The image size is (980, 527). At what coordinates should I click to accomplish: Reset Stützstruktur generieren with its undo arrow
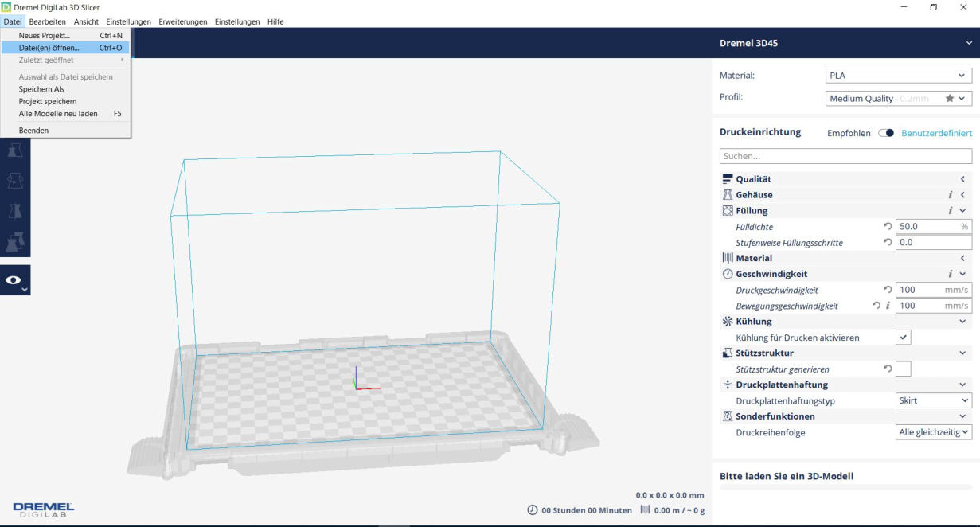pyautogui.click(x=888, y=369)
